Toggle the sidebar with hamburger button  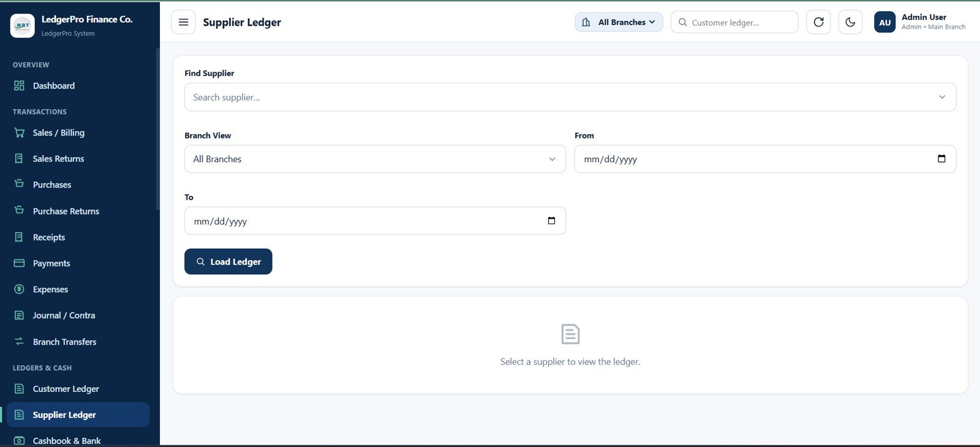(x=183, y=22)
